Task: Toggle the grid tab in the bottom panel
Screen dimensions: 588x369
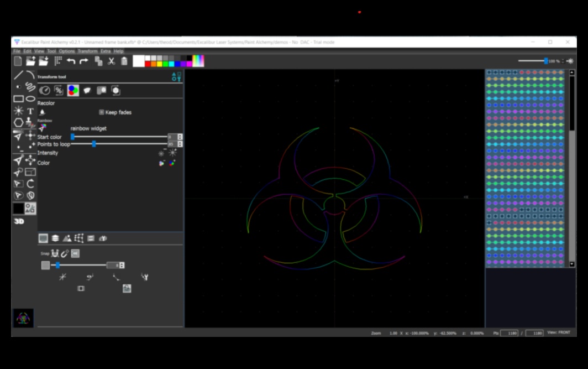Action: pos(43,238)
